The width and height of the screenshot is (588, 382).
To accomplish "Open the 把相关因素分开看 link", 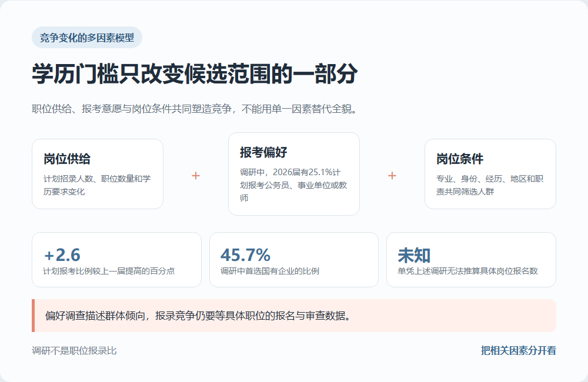I will click(518, 351).
